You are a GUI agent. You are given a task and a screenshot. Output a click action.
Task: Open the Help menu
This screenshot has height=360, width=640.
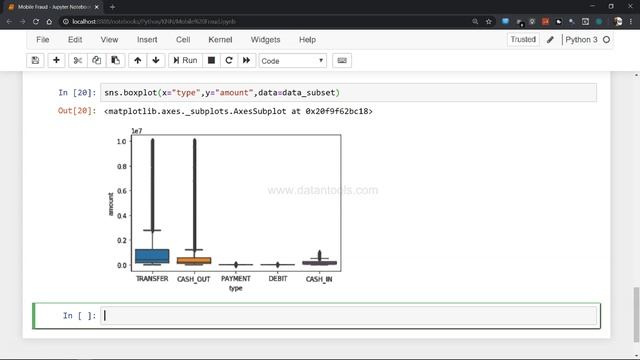307,40
